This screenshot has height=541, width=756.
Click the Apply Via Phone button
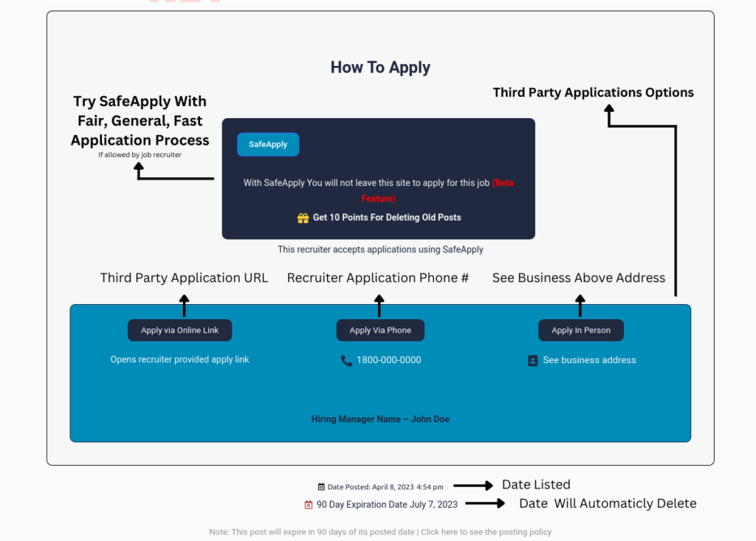click(380, 331)
